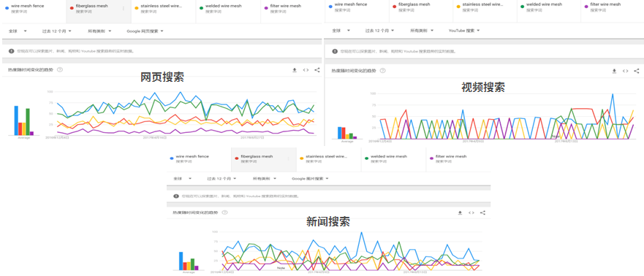The height and width of the screenshot is (276, 644).
Task: Select wire mesh fence term, Google 图片搜索 panel
Action: 199,158
